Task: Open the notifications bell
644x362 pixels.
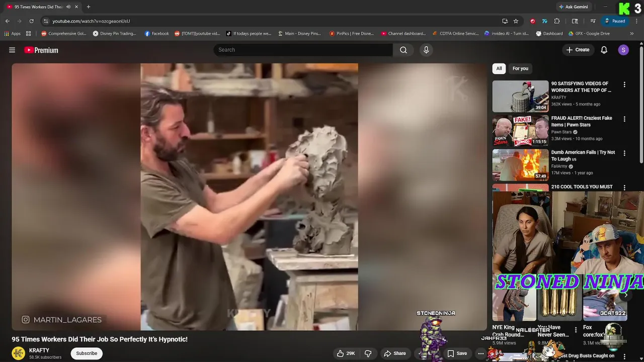Action: 604,50
